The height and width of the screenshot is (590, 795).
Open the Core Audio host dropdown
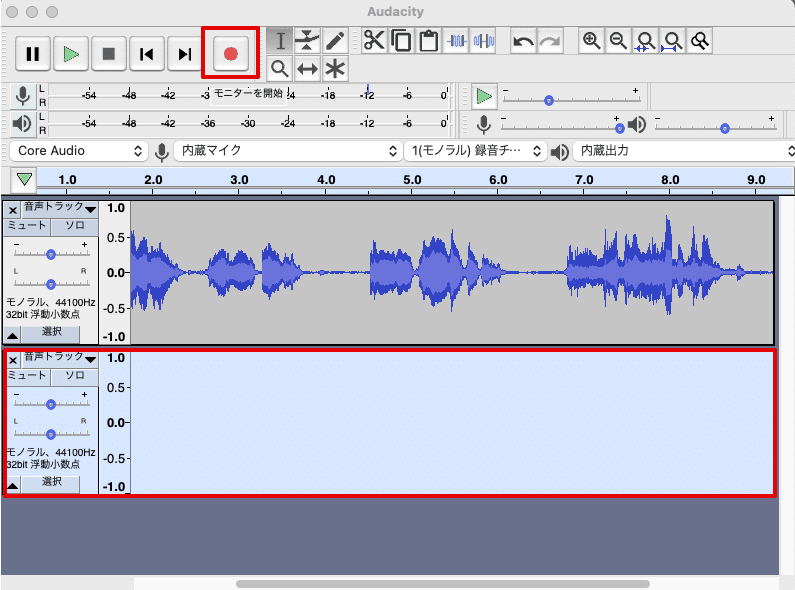79,151
